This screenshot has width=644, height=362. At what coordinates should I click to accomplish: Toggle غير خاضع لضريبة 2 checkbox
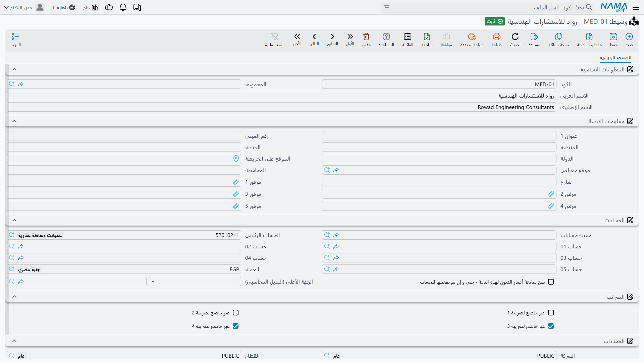[235, 313]
